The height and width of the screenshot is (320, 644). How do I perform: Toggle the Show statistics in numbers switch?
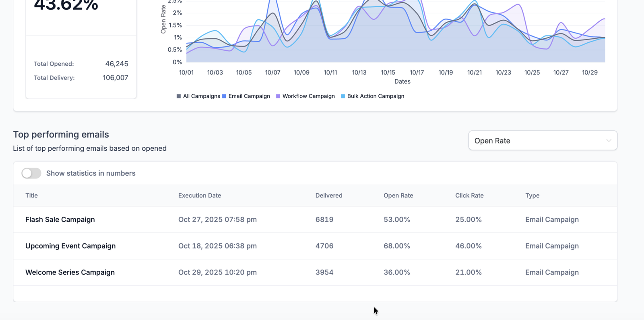click(x=31, y=173)
